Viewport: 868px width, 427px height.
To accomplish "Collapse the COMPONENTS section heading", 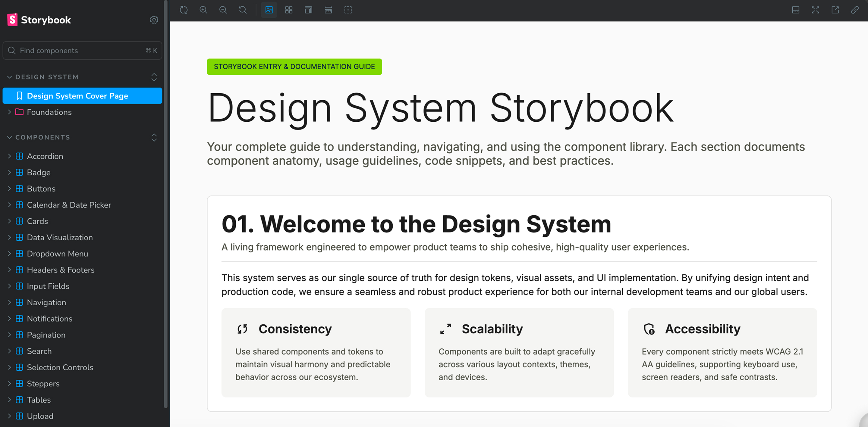I will [x=39, y=137].
